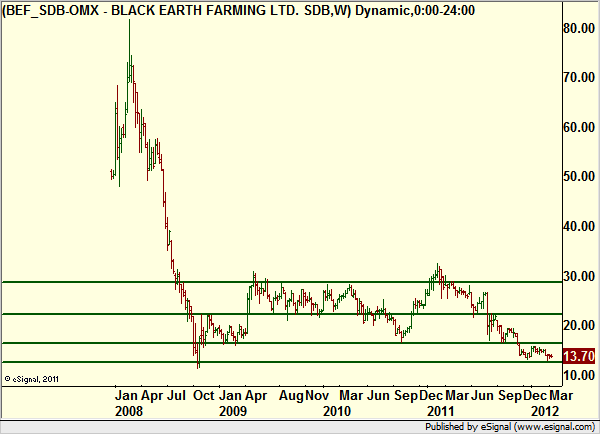The image size is (600, 434).
Task: Select the 10.00 price axis label
Action: (x=579, y=375)
